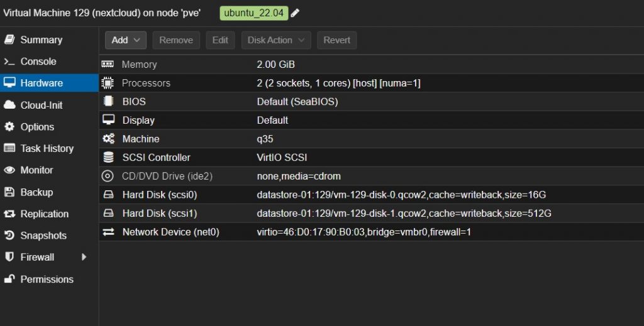Click the Edit button
The width and height of the screenshot is (644, 326).
click(x=220, y=40)
